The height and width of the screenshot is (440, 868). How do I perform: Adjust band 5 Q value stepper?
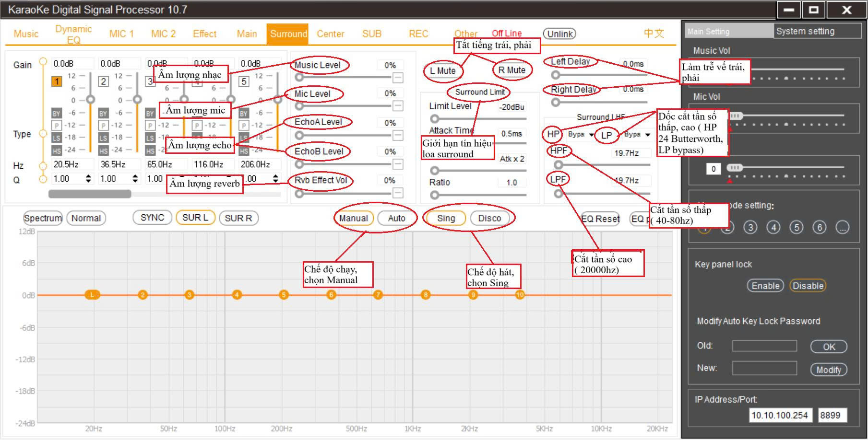point(275,179)
